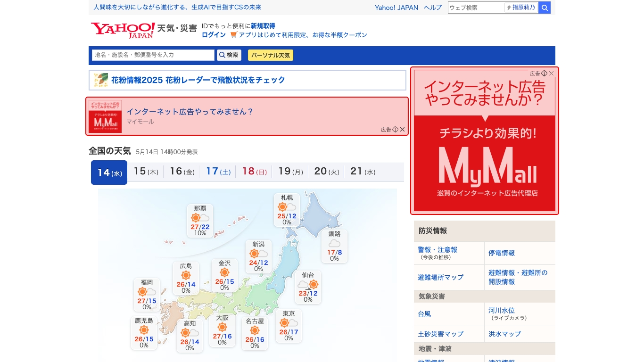Open Sapporo weather icon on map
The width and height of the screenshot is (644, 362).
[287, 207]
